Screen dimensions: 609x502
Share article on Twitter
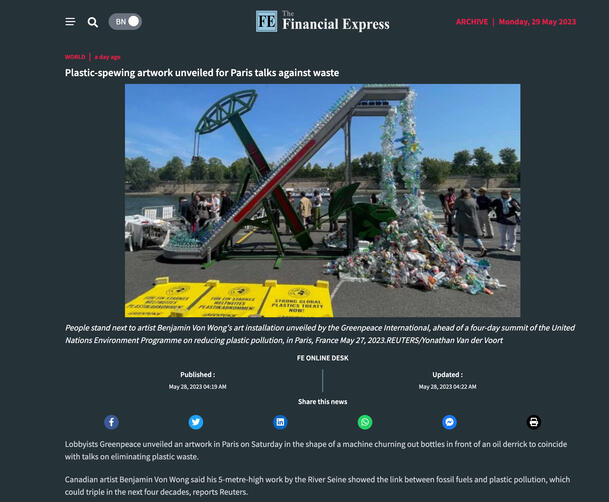click(196, 422)
